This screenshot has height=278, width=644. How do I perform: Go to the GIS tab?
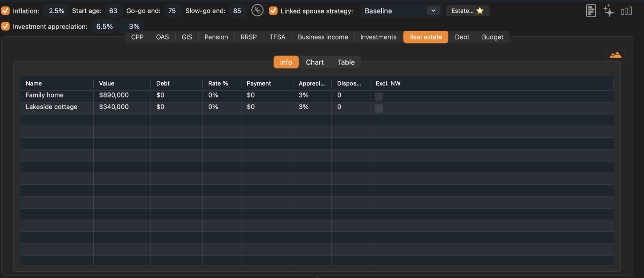point(187,37)
